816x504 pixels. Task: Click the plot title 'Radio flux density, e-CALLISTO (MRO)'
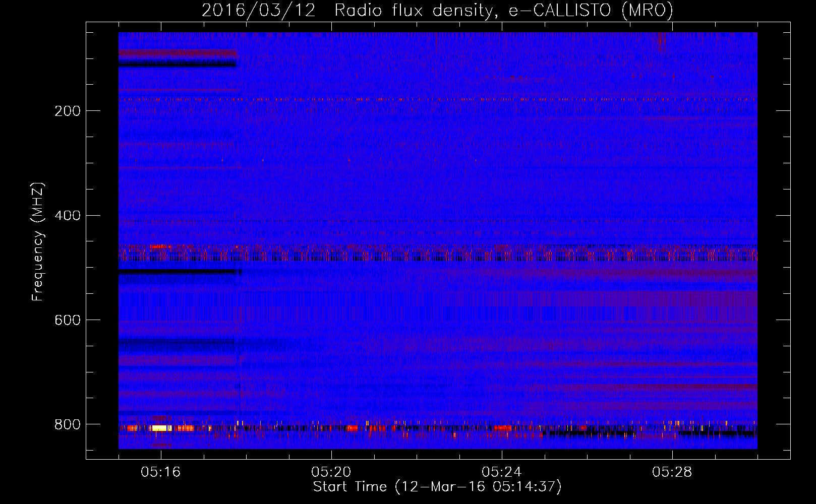tap(503, 11)
